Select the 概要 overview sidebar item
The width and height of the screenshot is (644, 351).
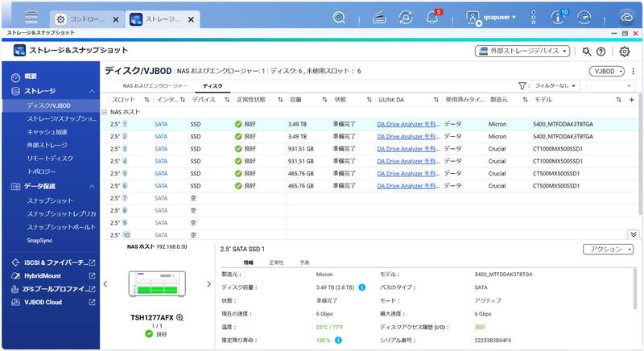point(31,76)
